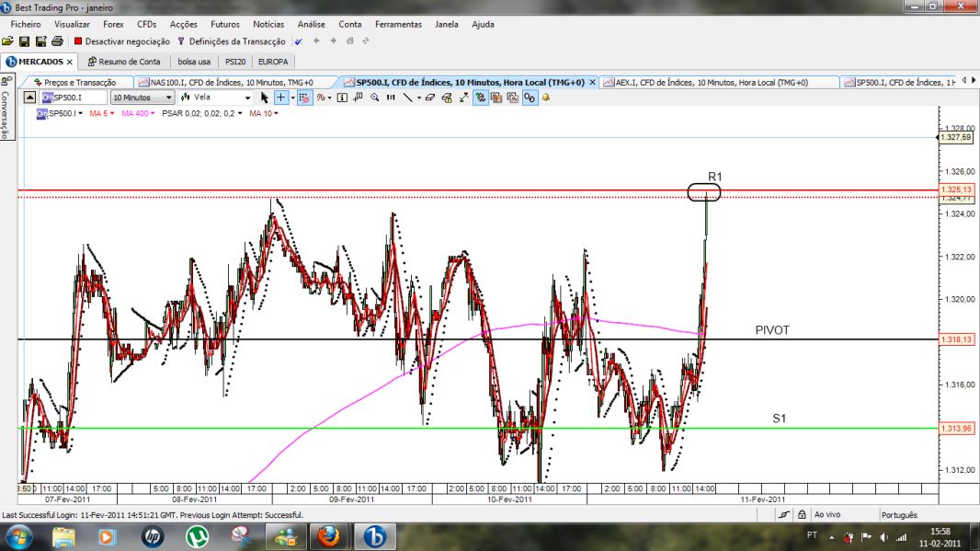This screenshot has width=980, height=551.
Task: Click the SP500.I symbol input field
Action: pos(74,98)
